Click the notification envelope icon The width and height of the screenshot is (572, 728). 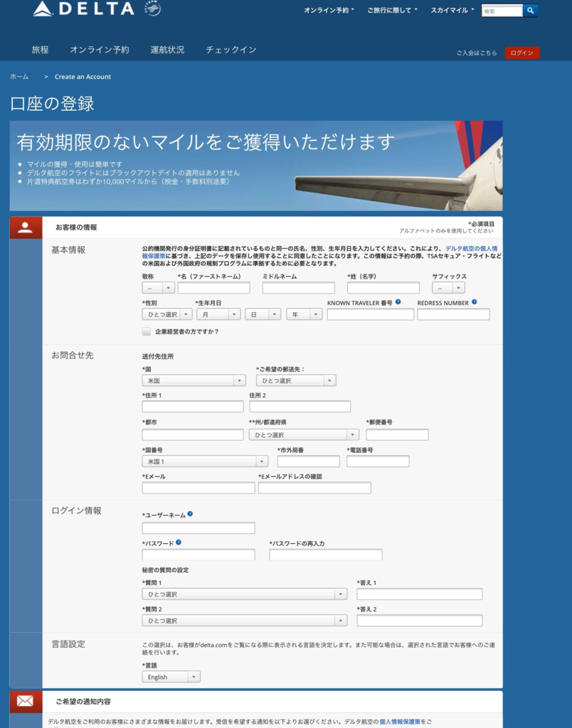[26, 701]
